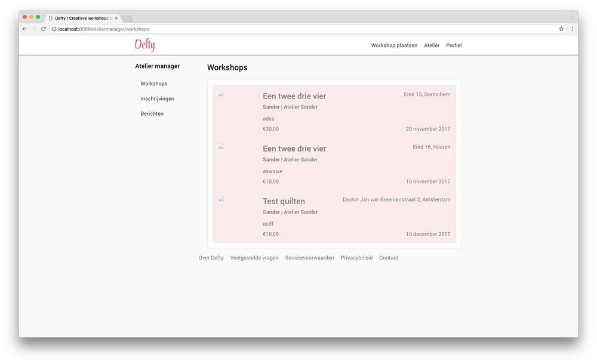This screenshot has height=364, width=597.
Task: Select Berichten in the sidebar
Action: click(x=152, y=114)
